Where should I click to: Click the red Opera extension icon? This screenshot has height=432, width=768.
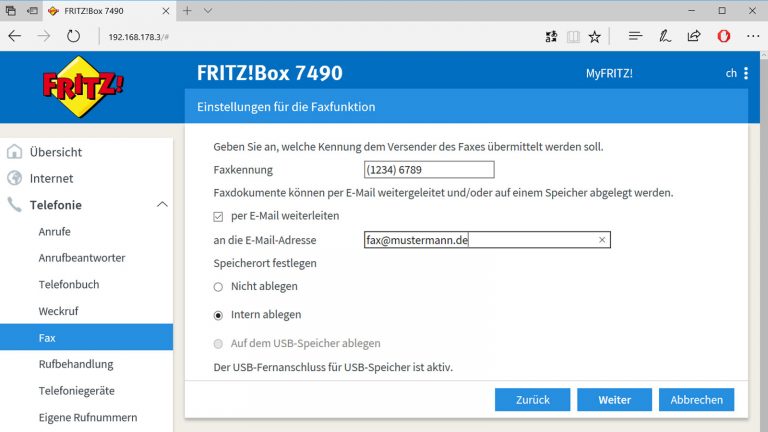(x=723, y=36)
